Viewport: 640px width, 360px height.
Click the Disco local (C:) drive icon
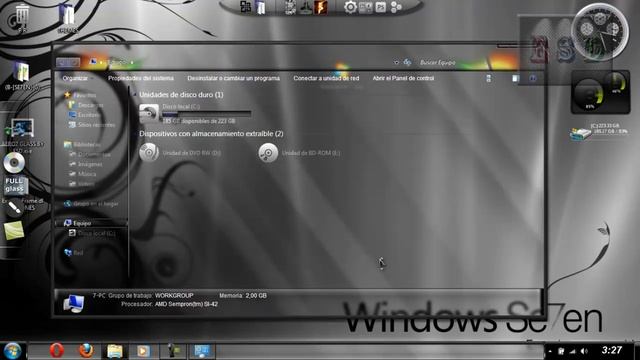coord(149,113)
